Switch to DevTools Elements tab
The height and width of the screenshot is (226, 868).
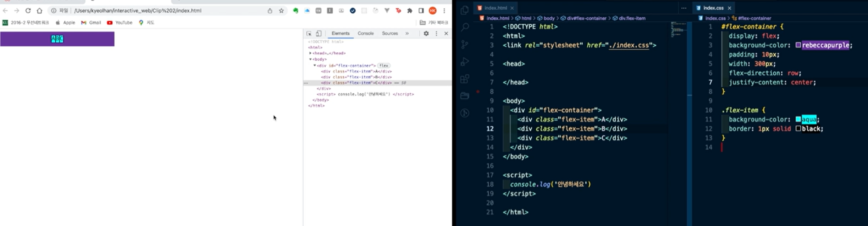[340, 33]
